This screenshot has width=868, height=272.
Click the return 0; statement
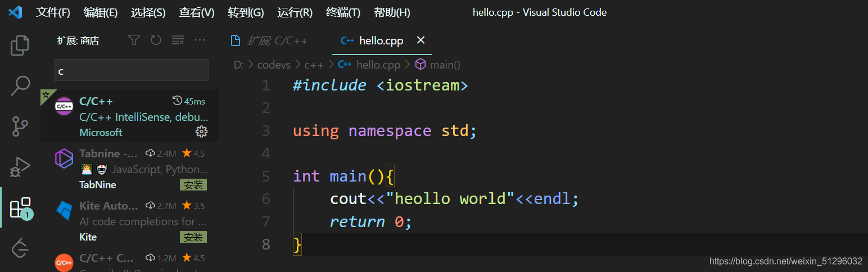(371, 221)
